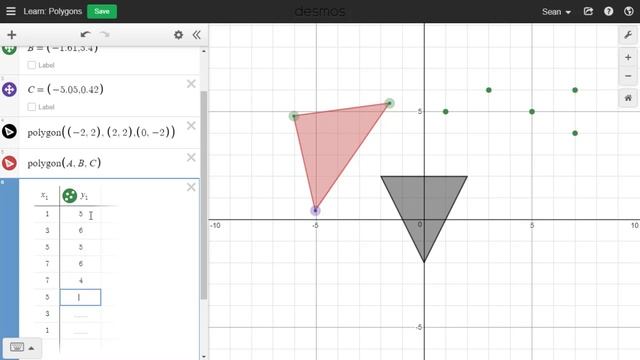The width and height of the screenshot is (640, 360).
Task: Click the polygon(A, B, C) expression text
Action: [64, 163]
